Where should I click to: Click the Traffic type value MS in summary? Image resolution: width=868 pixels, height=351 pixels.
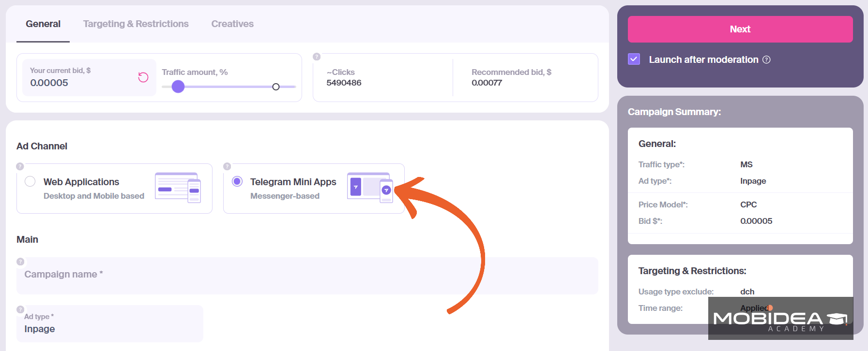[746, 164]
